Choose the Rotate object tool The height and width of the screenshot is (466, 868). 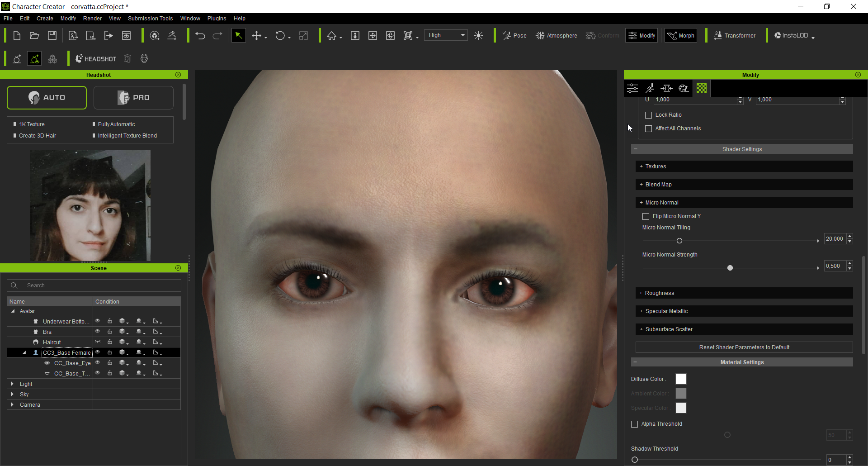point(280,36)
